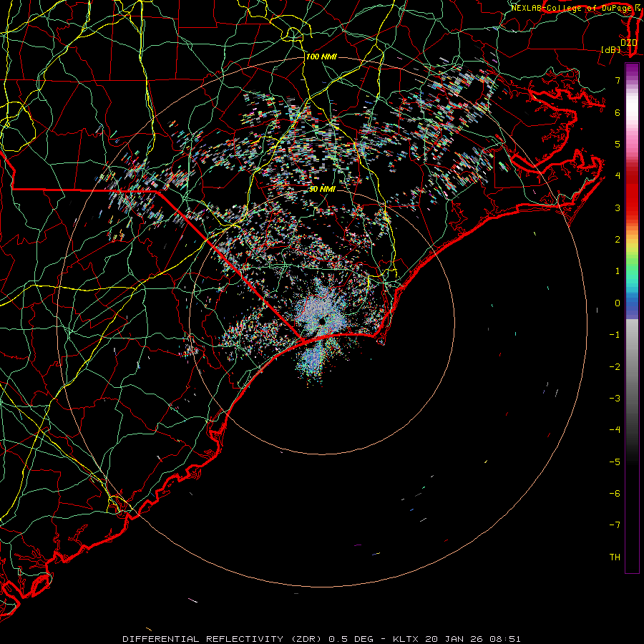
Task: Click the -1 value on color scale
Action: (615, 334)
